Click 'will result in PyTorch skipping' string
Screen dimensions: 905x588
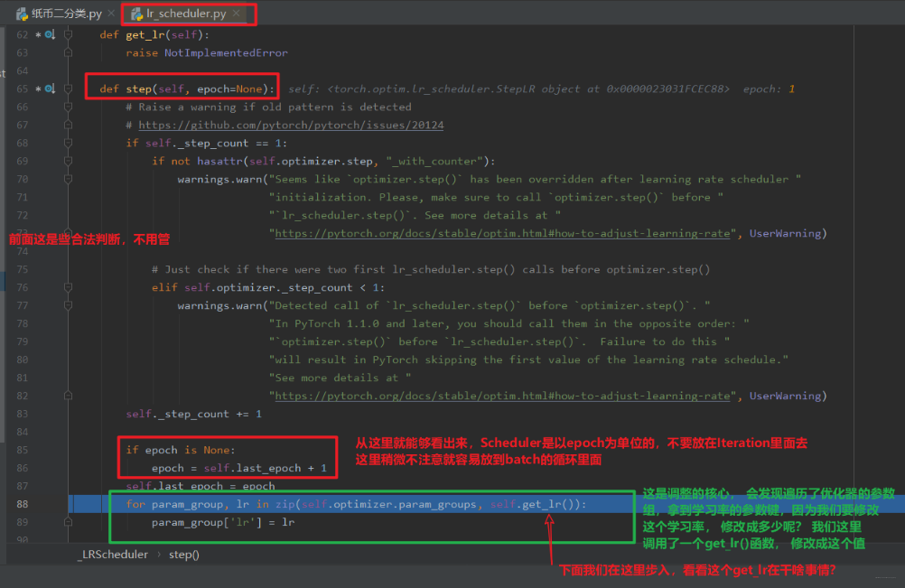pos(528,359)
